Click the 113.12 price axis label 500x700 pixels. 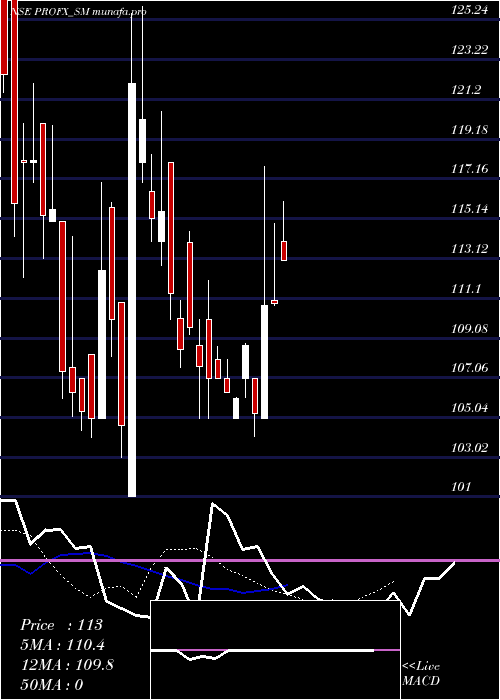click(470, 249)
